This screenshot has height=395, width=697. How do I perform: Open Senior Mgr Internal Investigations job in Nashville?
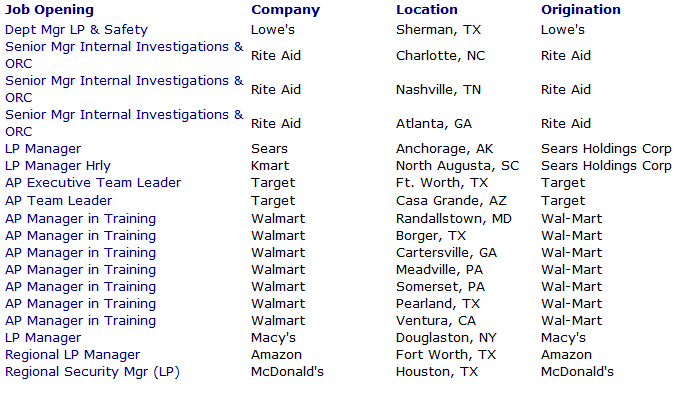(124, 89)
